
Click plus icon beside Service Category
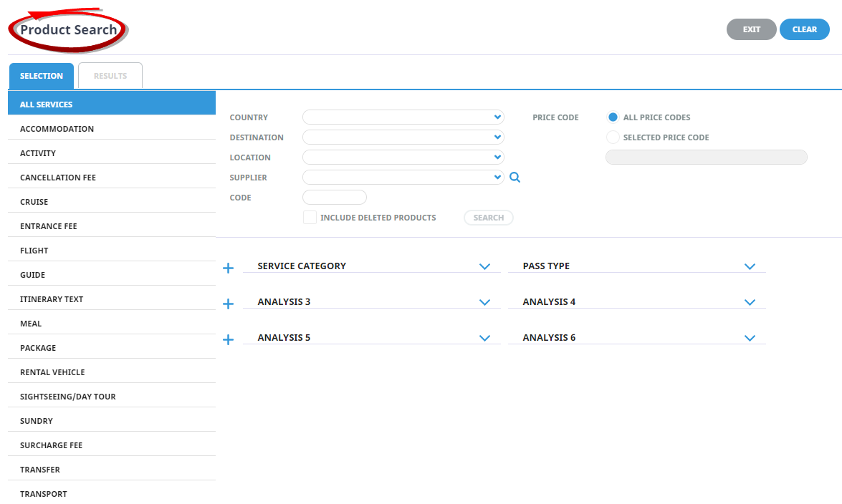[229, 268]
